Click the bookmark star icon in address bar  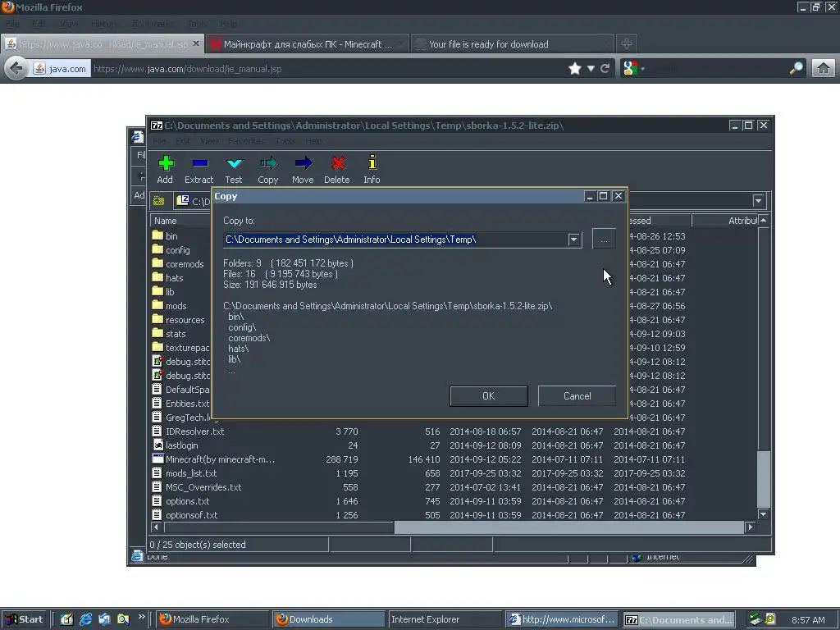pos(574,69)
